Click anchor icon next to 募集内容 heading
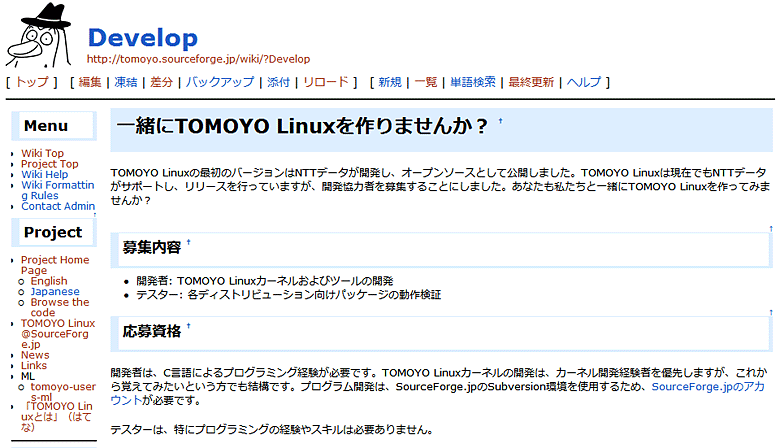Viewport: 780px width, 448px height. tap(189, 242)
